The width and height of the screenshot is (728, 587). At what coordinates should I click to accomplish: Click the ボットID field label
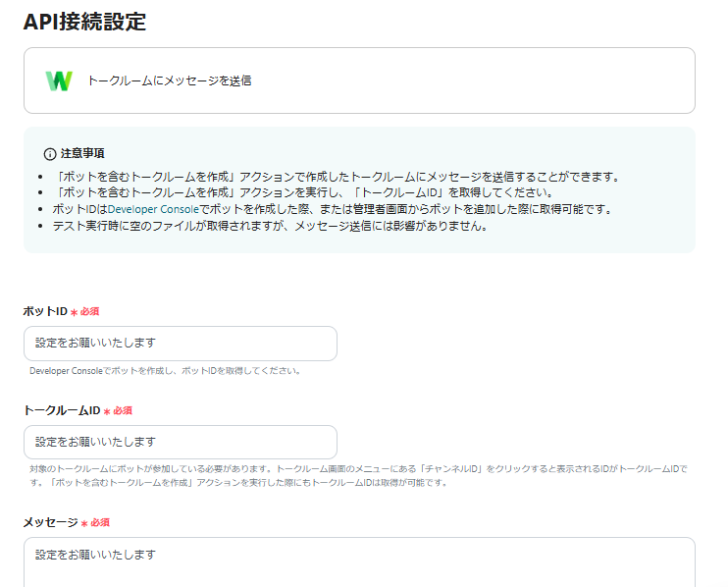point(45,311)
